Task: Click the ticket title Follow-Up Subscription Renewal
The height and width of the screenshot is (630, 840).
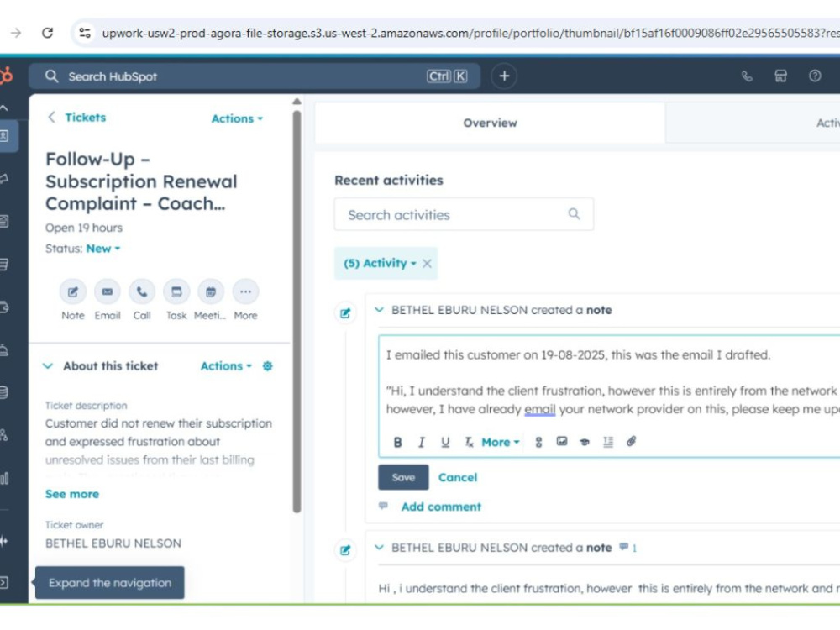Action: pos(141,181)
